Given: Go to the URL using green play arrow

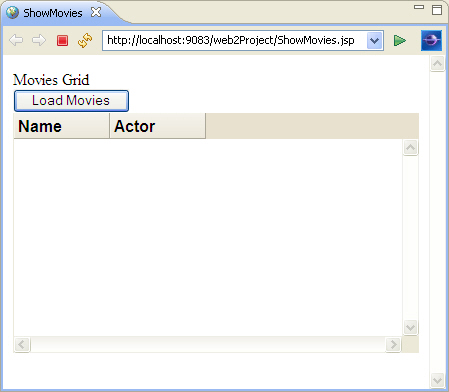Looking at the screenshot, I should [x=400, y=41].
